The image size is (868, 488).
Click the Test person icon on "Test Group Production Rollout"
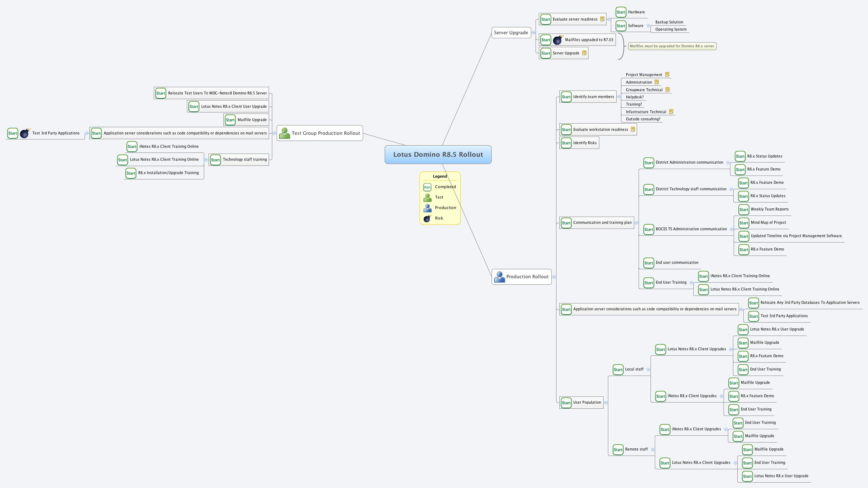[285, 133]
